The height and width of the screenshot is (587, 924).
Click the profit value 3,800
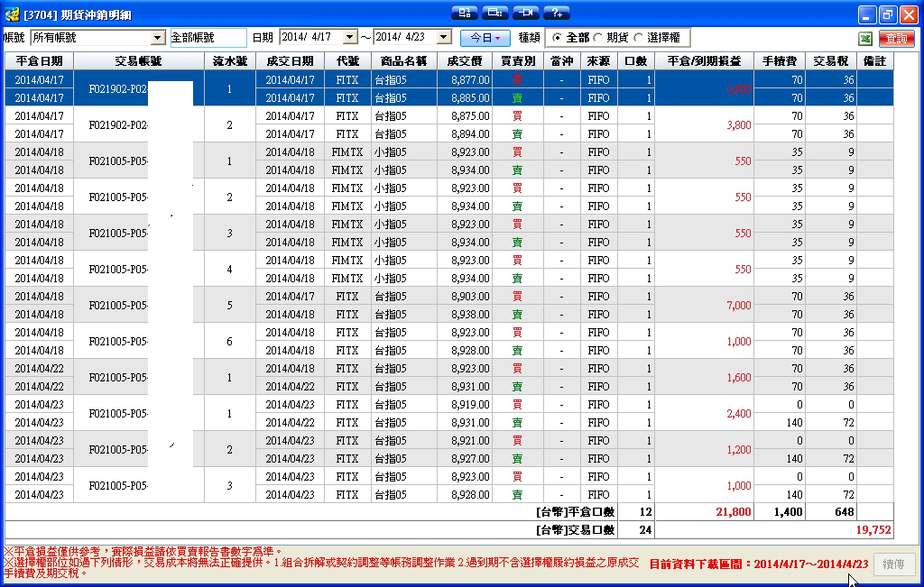pyautogui.click(x=739, y=124)
